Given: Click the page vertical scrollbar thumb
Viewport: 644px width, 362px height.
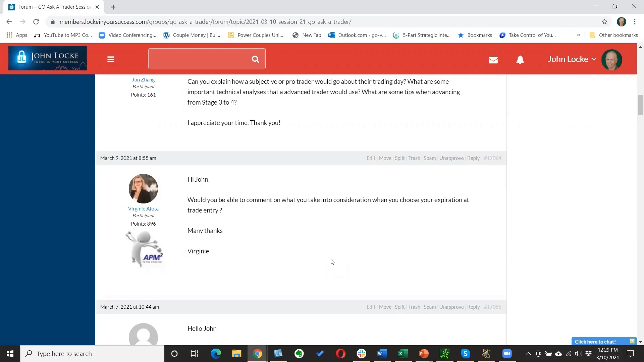Looking at the screenshot, I should coord(640,105).
